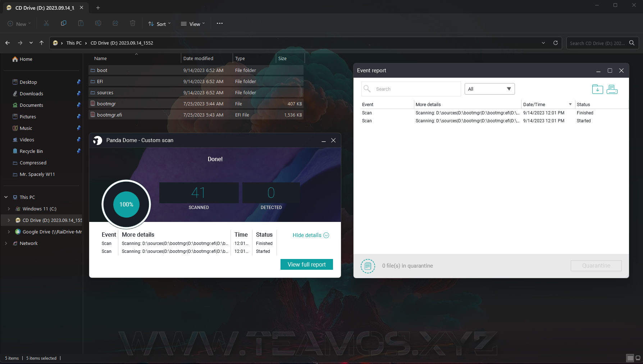Open the All filter dropdown in Event report

pyautogui.click(x=490, y=89)
